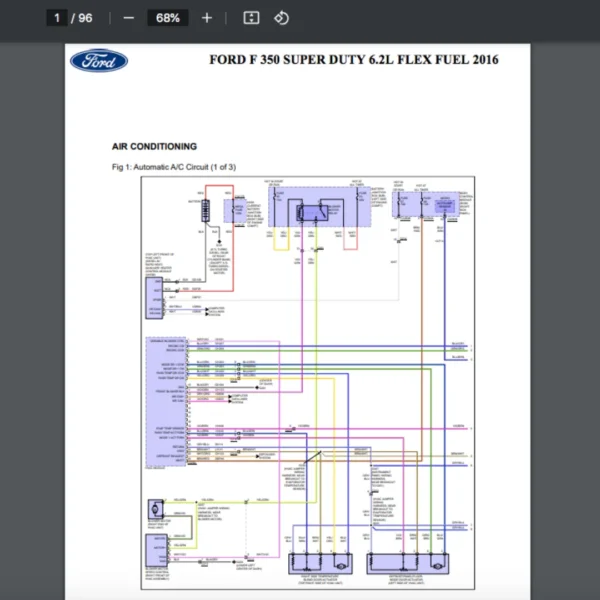
Task: Click the zoom in plus button
Action: pyautogui.click(x=207, y=18)
